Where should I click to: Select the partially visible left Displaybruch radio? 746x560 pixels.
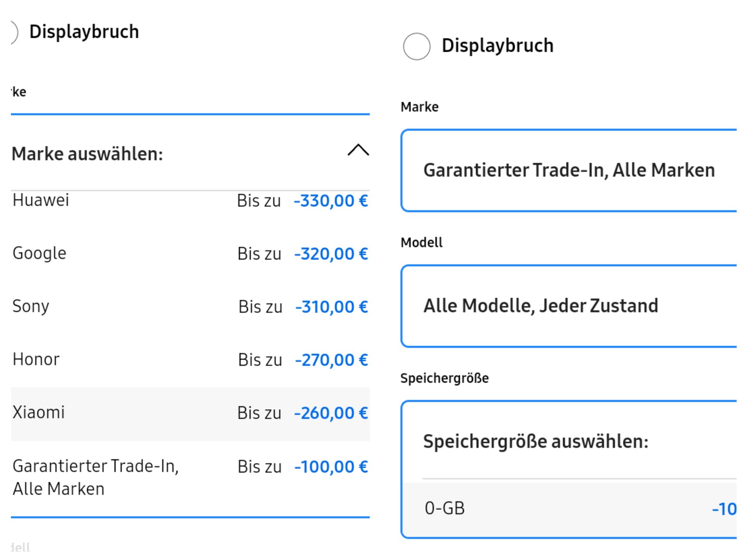pyautogui.click(x=13, y=32)
